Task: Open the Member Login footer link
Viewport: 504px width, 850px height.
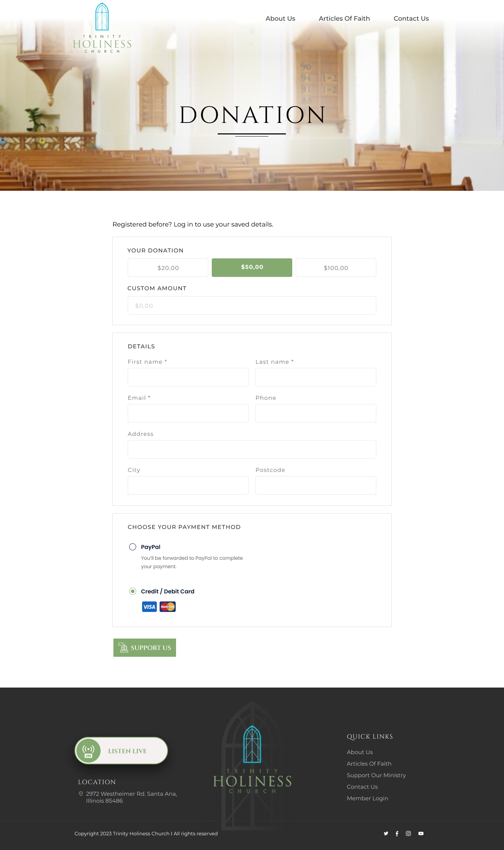Action: click(x=367, y=798)
